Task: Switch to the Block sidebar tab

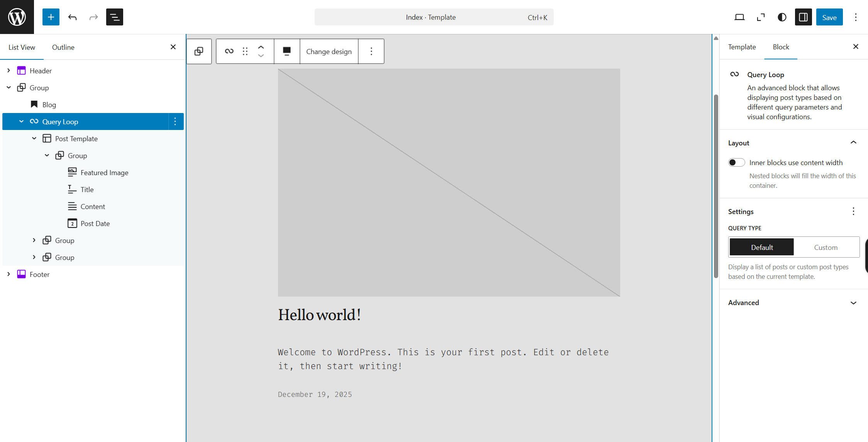Action: point(781,47)
